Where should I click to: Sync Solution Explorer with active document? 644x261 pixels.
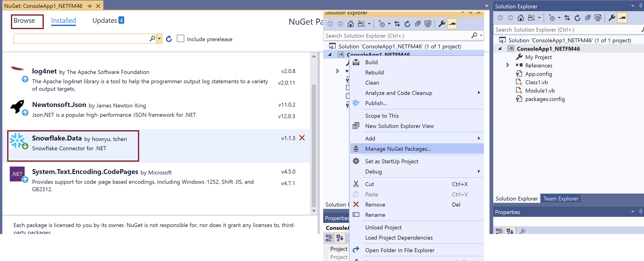[567, 17]
